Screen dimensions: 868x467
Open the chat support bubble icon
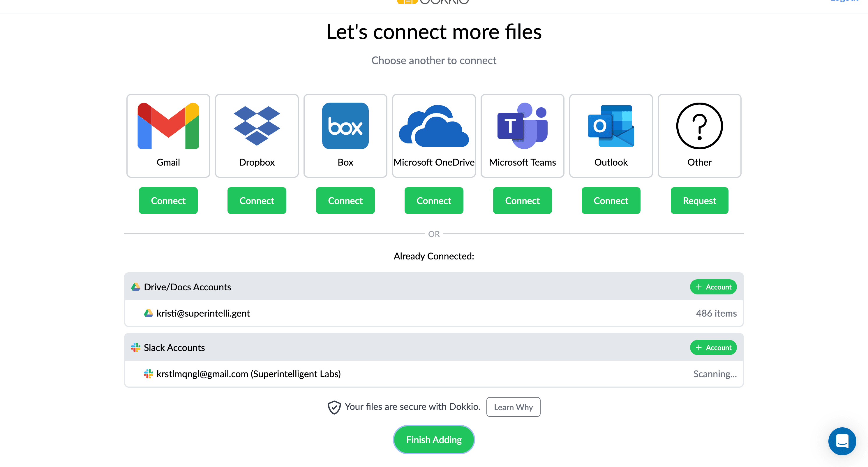click(x=842, y=441)
